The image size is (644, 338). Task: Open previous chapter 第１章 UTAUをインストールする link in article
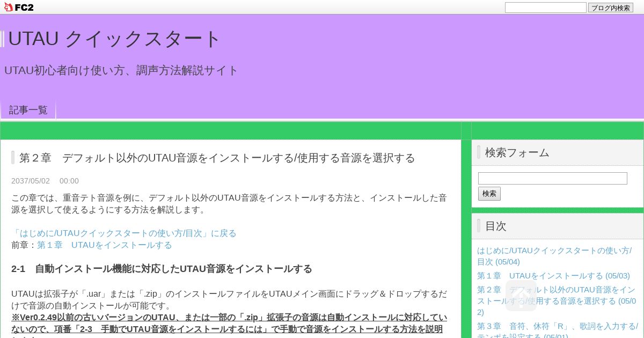pos(105,245)
